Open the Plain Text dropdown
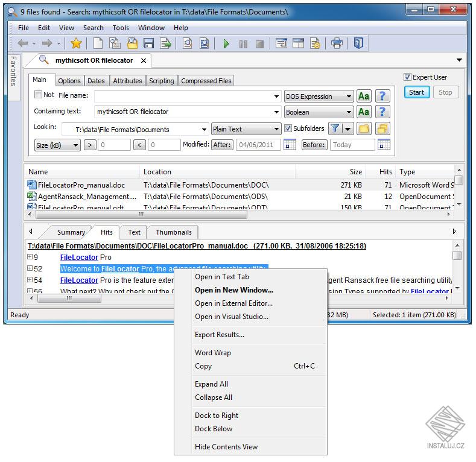This screenshot has width=476, height=462. pos(246,129)
